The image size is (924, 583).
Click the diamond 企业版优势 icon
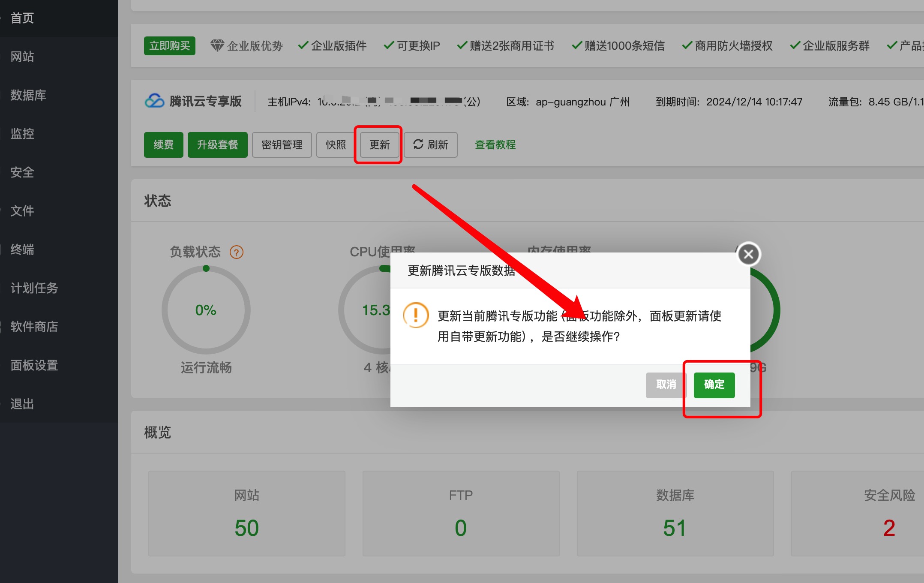(x=217, y=45)
